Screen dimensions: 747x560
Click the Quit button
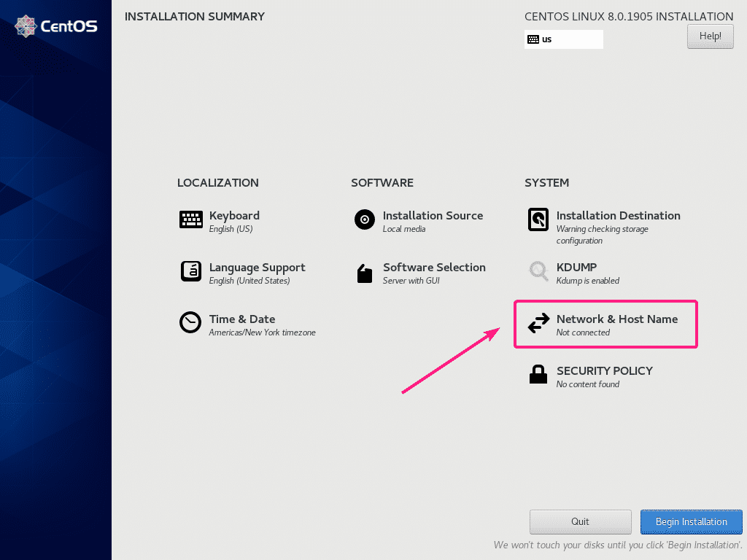tap(580, 521)
